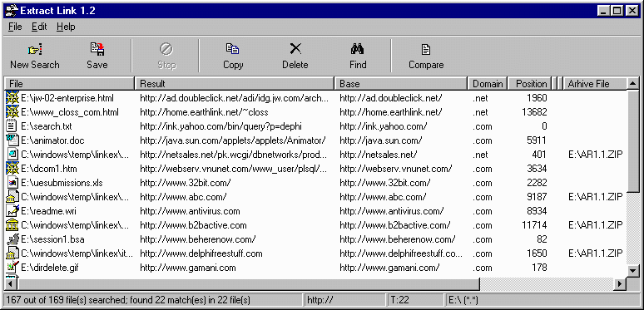
Task: Click the image icon for dirdelete.gif
Action: click(x=12, y=268)
